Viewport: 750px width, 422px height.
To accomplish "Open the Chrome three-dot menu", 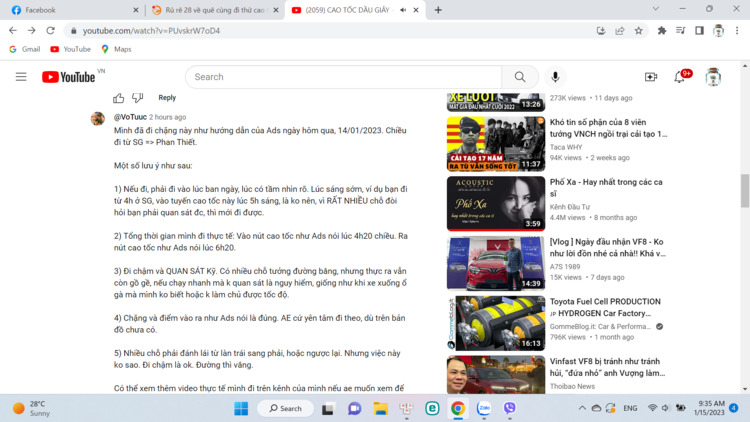I will coord(737,31).
